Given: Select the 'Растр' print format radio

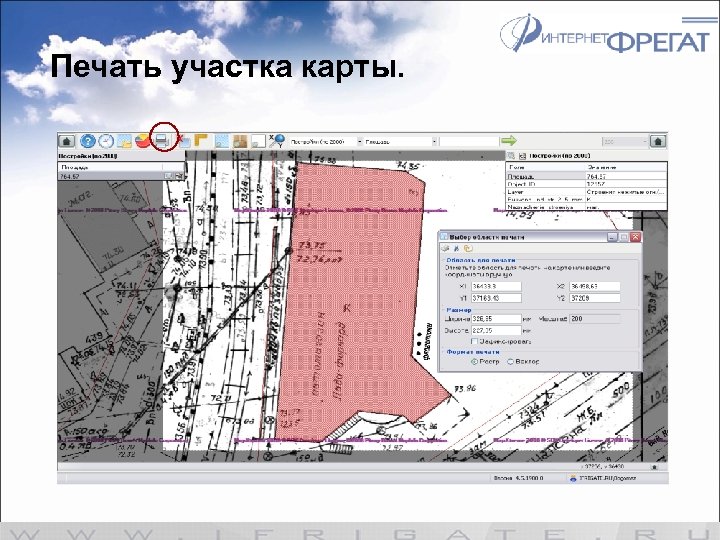Looking at the screenshot, I should coord(474,361).
